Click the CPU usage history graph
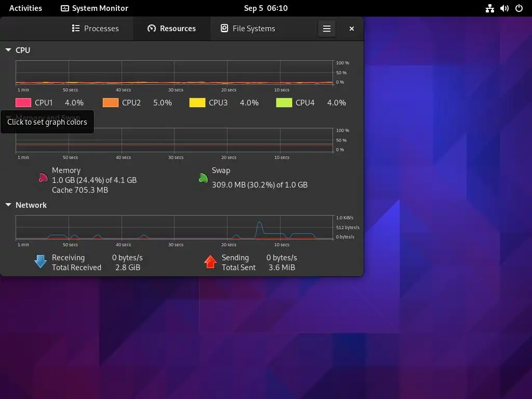The image size is (532, 399). pyautogui.click(x=175, y=73)
